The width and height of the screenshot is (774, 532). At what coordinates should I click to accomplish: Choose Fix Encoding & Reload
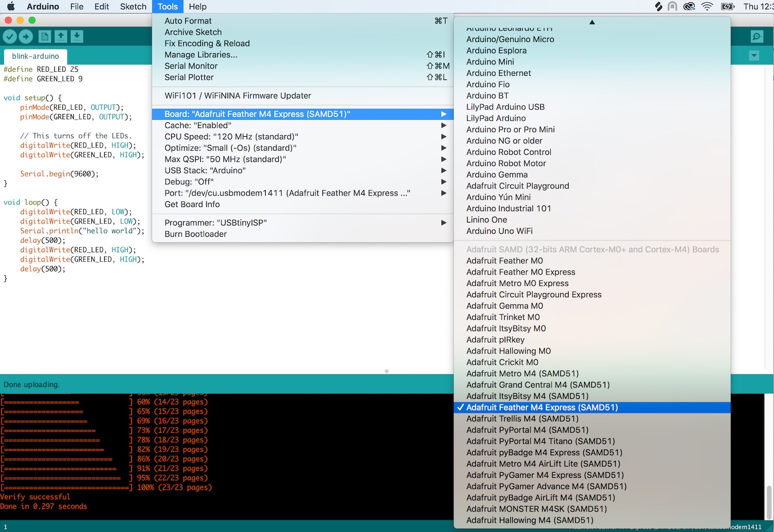click(x=303, y=44)
